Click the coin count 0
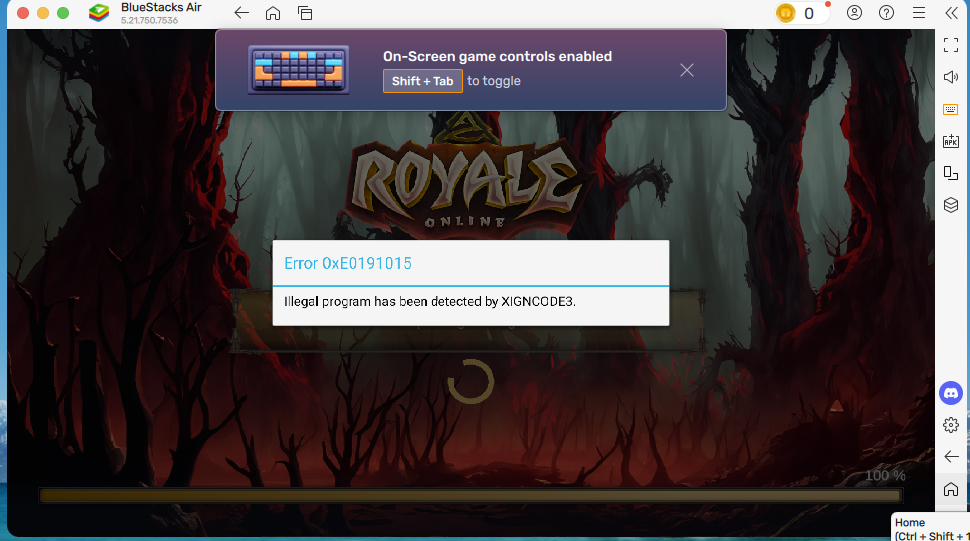 pyautogui.click(x=809, y=14)
